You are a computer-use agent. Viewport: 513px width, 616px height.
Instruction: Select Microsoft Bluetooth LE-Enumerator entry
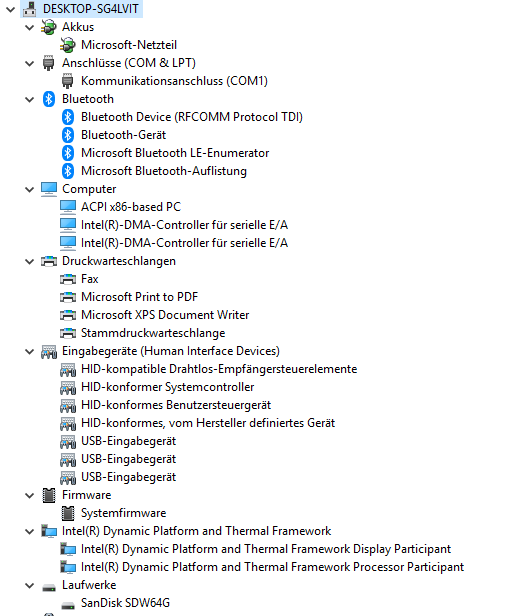(175, 153)
